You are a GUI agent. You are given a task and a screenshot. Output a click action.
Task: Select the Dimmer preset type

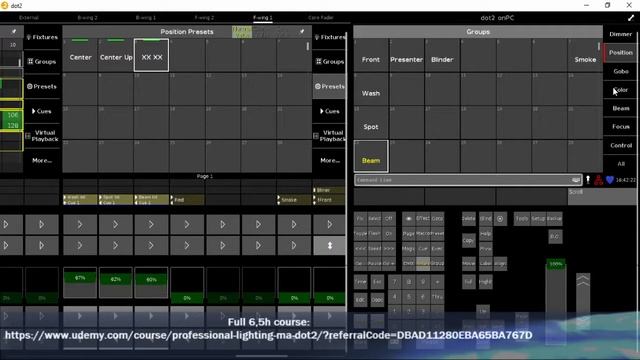click(621, 34)
